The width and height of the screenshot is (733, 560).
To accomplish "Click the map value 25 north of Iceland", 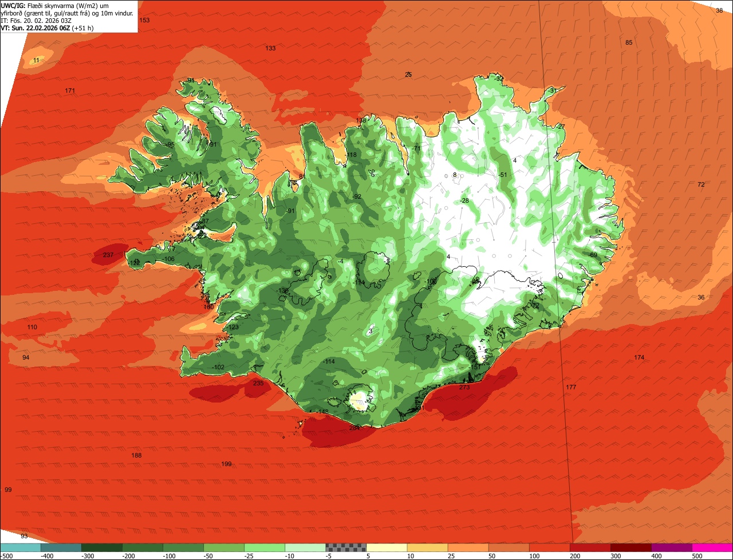I will (x=408, y=74).
